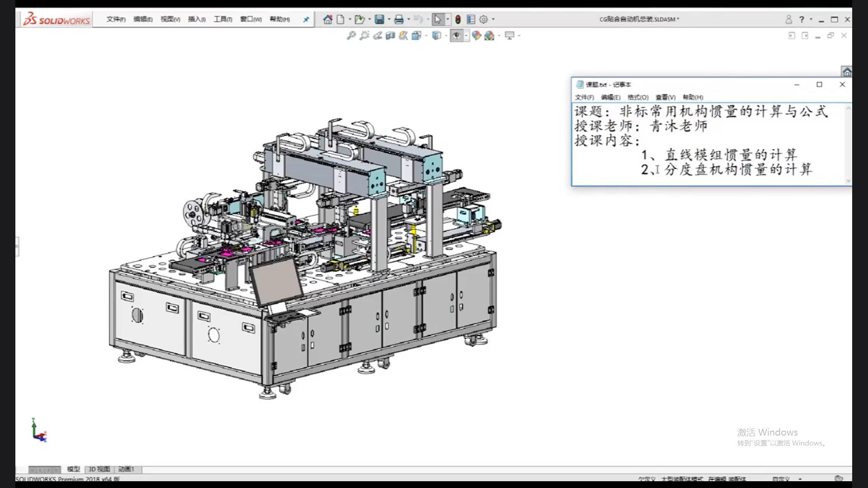Open a file with the Open icon
Screen dimensions: 868x488
click(x=359, y=19)
